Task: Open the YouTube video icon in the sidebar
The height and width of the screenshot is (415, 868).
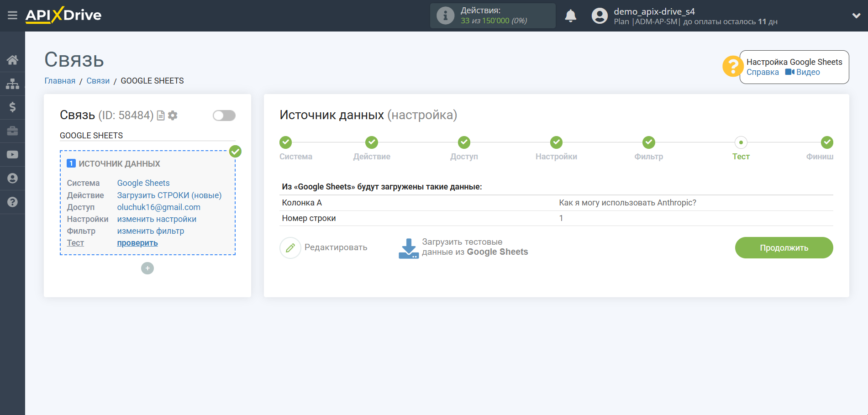Action: [x=12, y=155]
